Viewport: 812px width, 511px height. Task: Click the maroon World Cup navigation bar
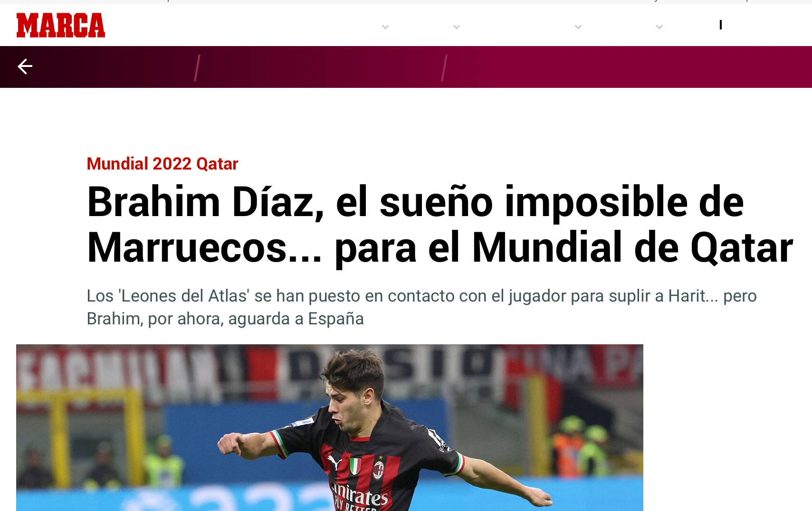(406, 67)
